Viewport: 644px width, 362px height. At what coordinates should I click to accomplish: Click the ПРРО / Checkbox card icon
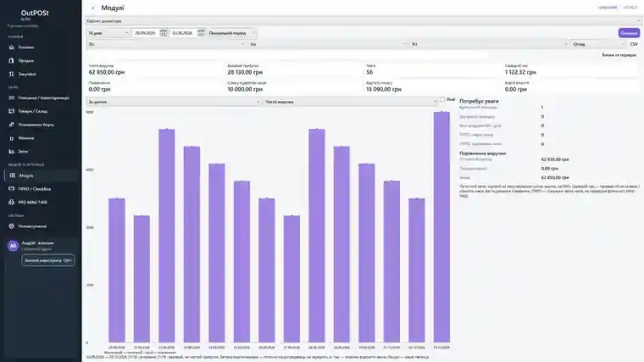click(12, 188)
